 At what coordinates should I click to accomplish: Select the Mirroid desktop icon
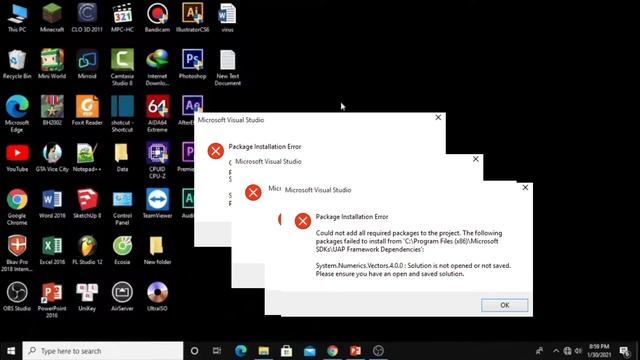click(87, 64)
